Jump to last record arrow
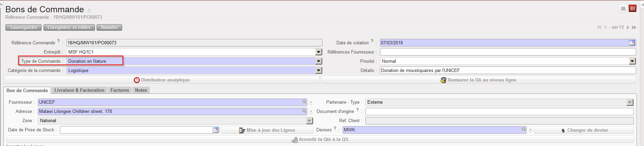The image size is (644, 146). pyautogui.click(x=634, y=27)
